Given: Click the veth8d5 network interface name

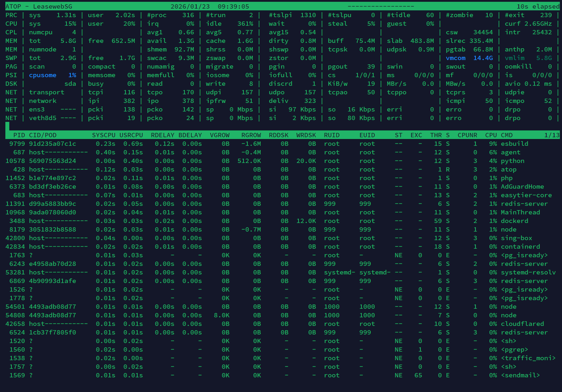Looking at the screenshot, I should tap(43, 118).
